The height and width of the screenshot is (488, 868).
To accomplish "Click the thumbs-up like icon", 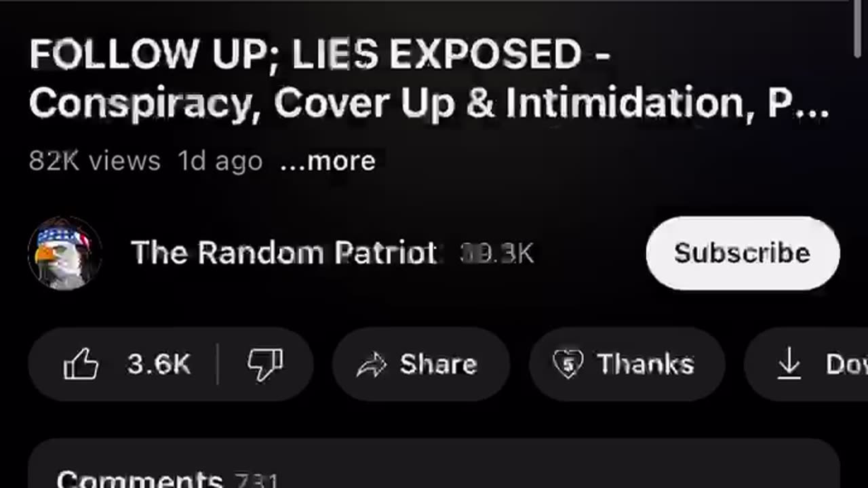I will point(81,365).
